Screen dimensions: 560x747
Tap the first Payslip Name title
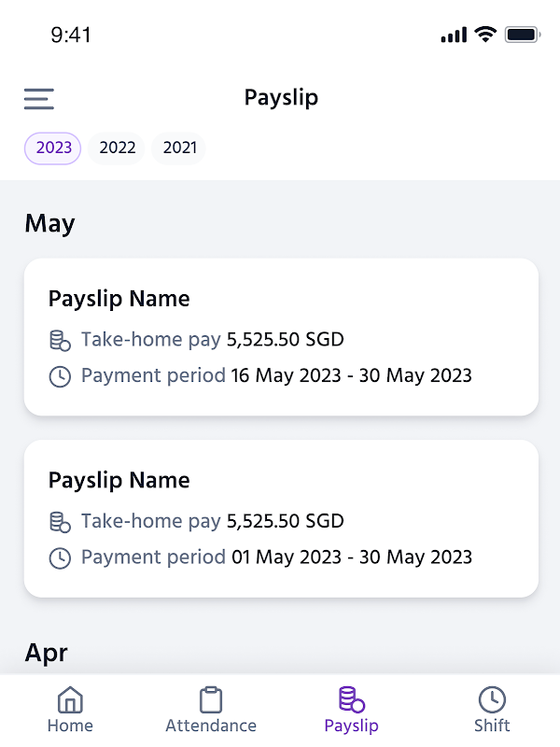point(119,299)
